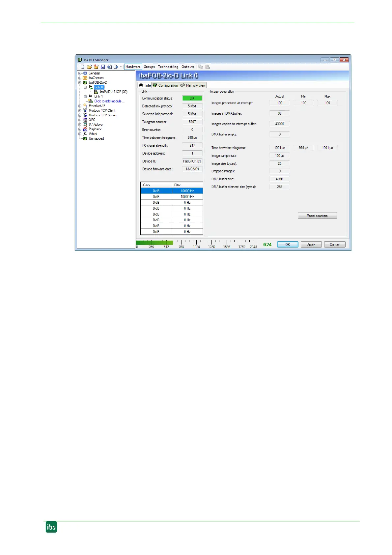Click the Modbus TCP Server icon
The width and height of the screenshot is (392, 555).
[85, 115]
